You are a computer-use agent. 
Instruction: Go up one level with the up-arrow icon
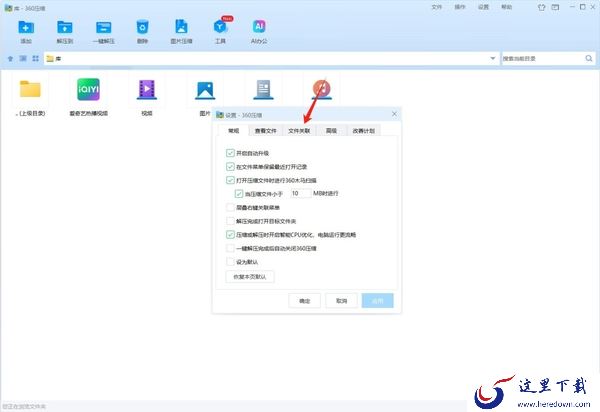point(10,59)
